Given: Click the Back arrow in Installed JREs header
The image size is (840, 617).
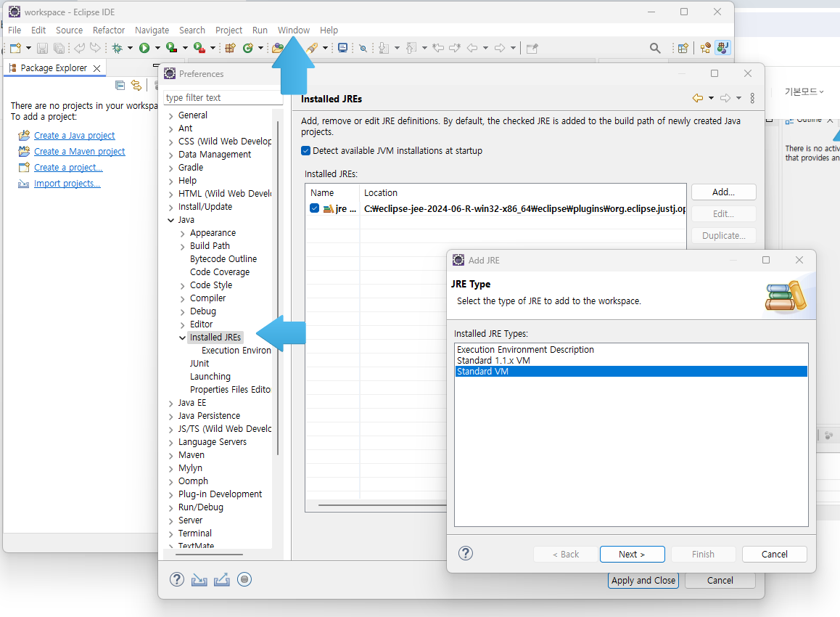Looking at the screenshot, I should point(698,98).
